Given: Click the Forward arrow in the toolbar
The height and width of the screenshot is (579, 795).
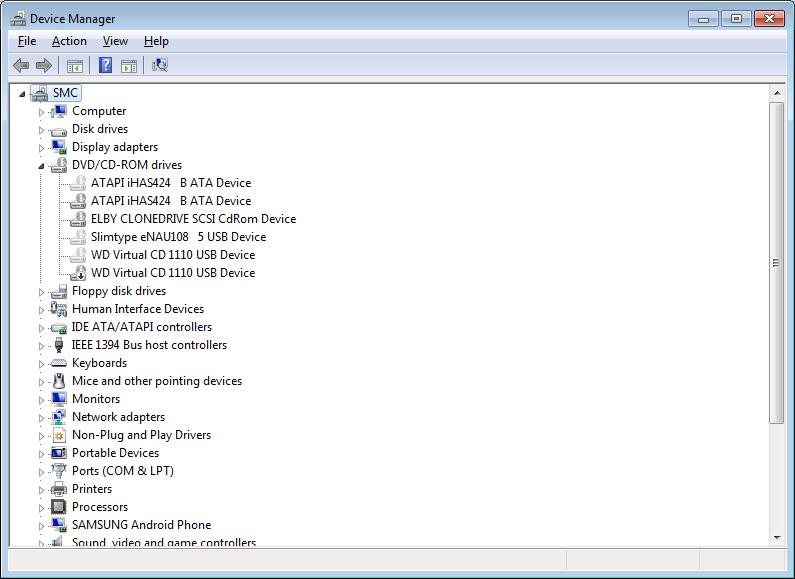Looking at the screenshot, I should (44, 66).
